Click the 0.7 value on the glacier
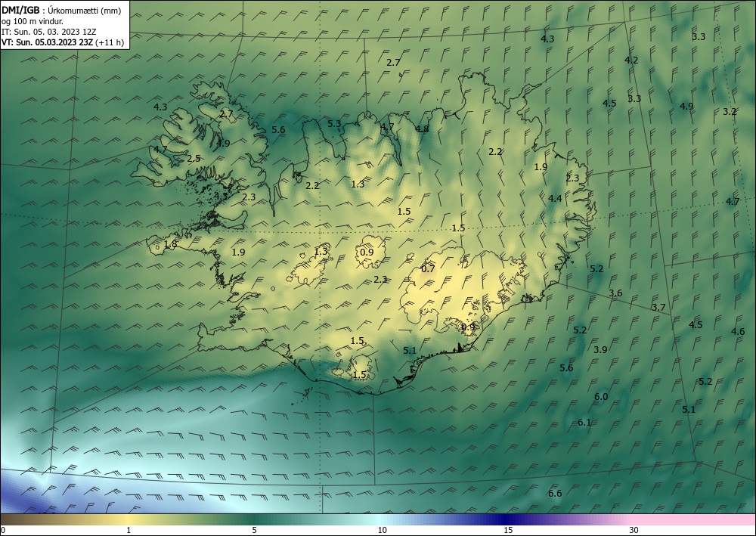 click(x=428, y=269)
